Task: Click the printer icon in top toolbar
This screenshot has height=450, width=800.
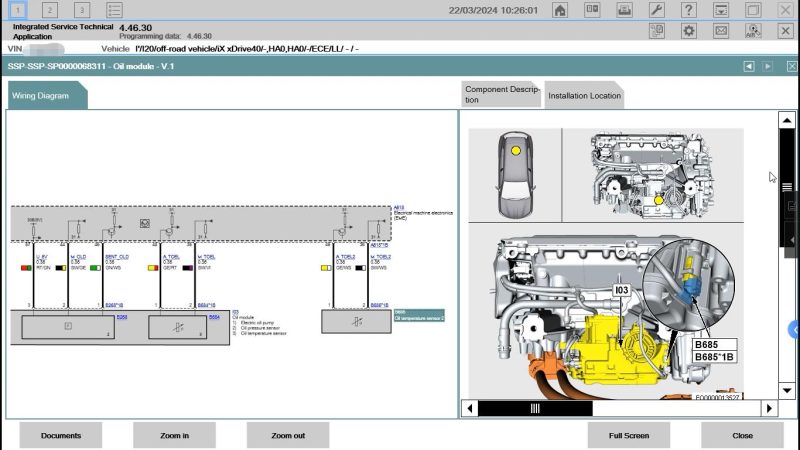Action: (624, 10)
